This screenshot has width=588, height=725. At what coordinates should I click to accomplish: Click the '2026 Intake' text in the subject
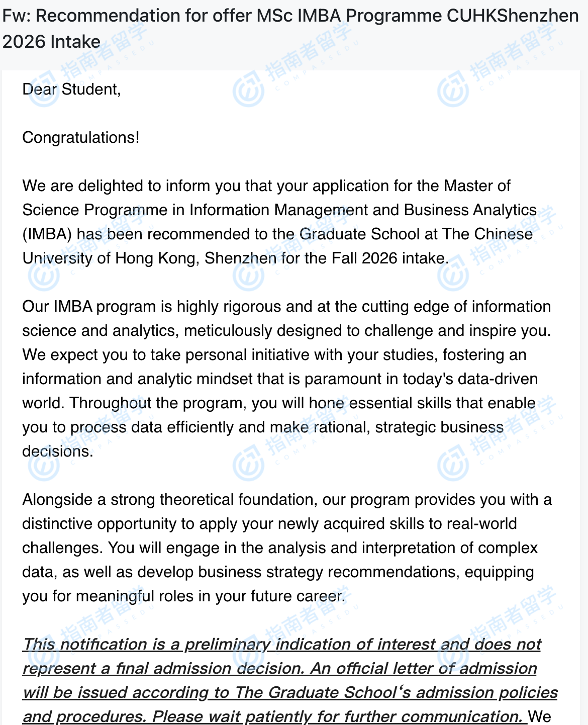(51, 42)
